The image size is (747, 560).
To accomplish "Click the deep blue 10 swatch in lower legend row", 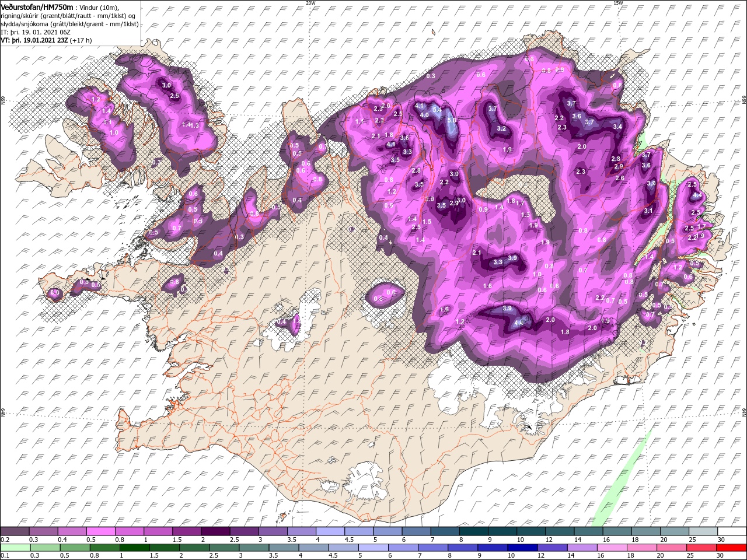I will pyautogui.click(x=524, y=548).
